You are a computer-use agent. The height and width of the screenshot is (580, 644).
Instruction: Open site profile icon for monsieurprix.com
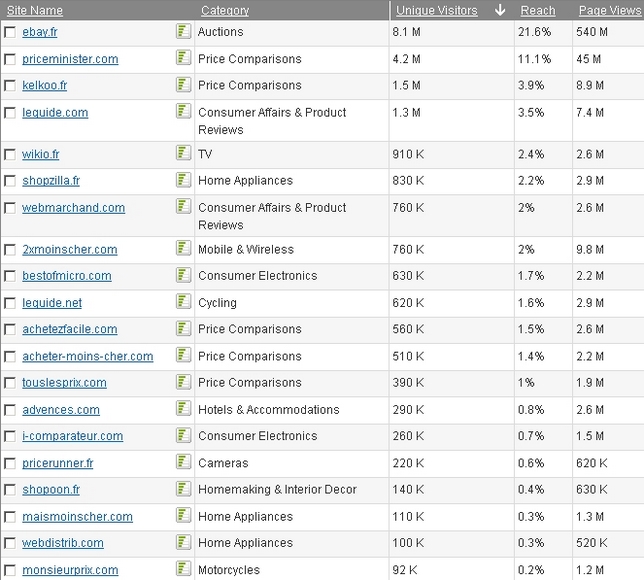pyautogui.click(x=183, y=569)
